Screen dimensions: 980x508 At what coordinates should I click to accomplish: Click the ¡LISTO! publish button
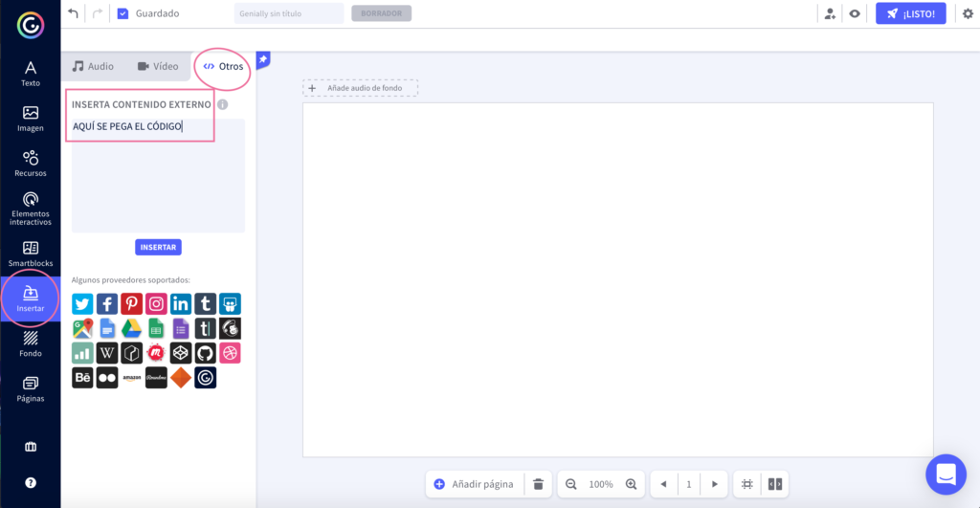tap(910, 13)
